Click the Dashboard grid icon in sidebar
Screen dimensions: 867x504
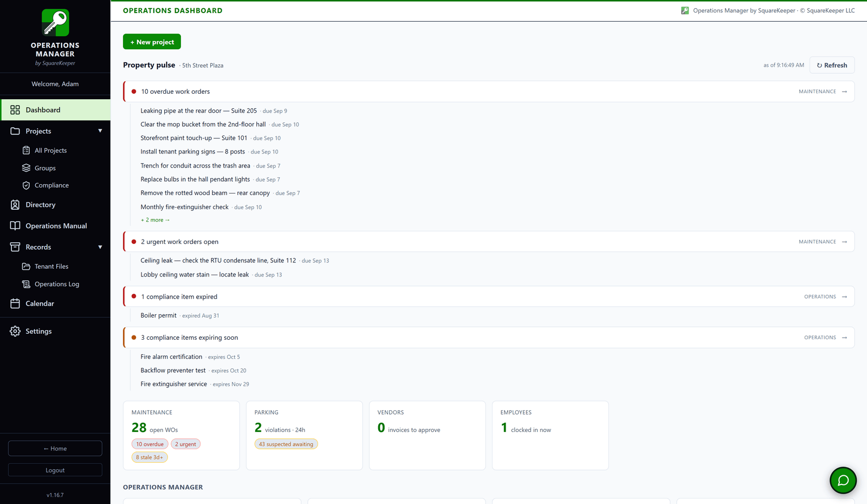pyautogui.click(x=15, y=110)
